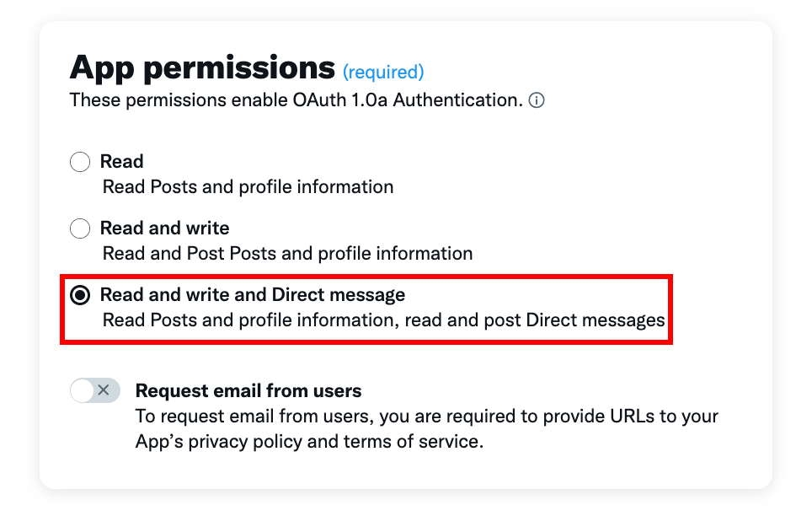Click the "These permissions enable OAuth 1.0a Authentication" text
Image resolution: width=812 pixels, height=516 pixels.
pos(296,100)
